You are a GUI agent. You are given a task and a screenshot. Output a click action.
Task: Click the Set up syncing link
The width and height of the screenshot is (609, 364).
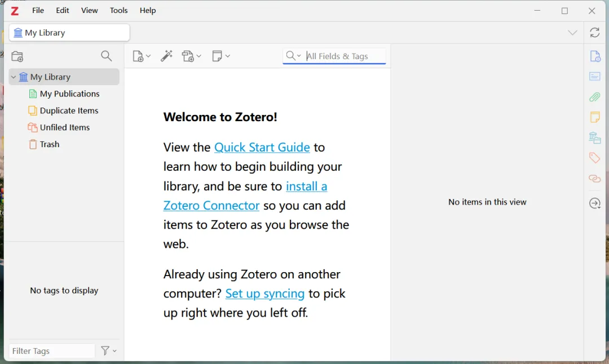265,294
